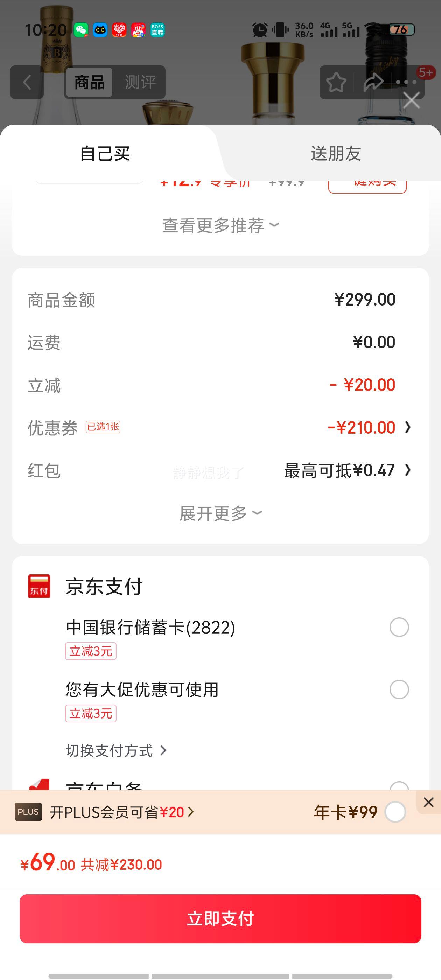Open red packet options row

(x=346, y=471)
